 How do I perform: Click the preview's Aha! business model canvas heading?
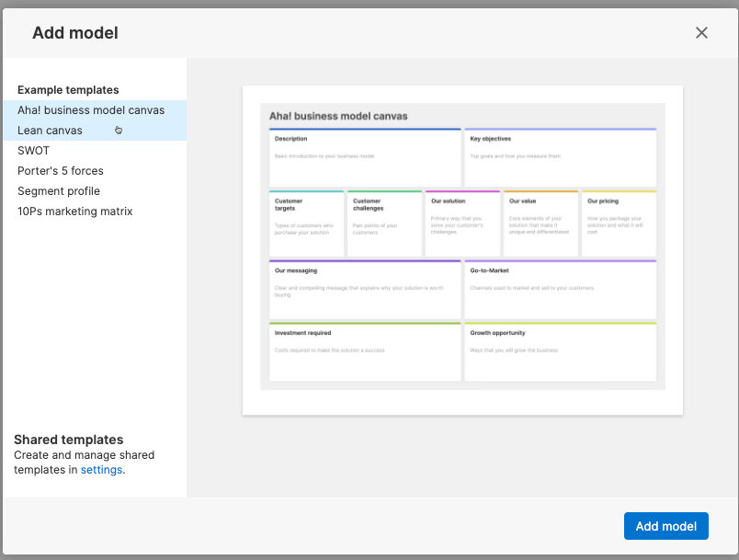(x=338, y=117)
